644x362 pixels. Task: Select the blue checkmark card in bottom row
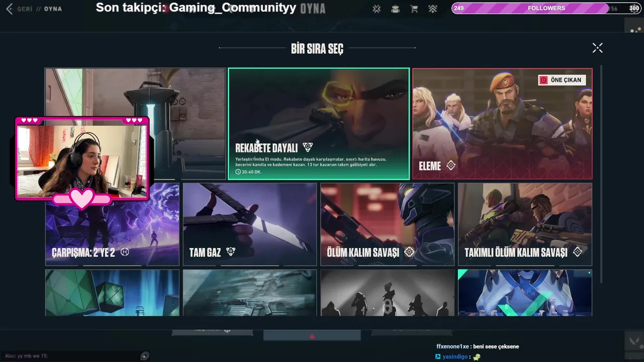(x=525, y=293)
